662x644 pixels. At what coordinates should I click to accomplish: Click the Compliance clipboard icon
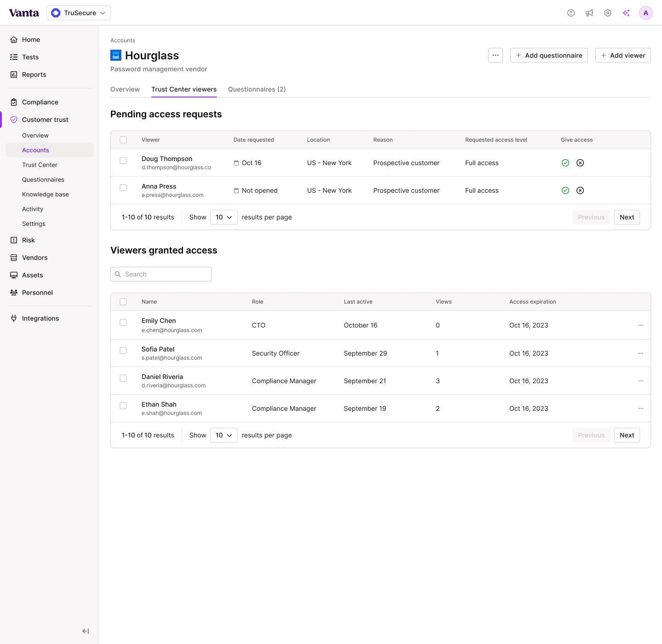[x=14, y=102]
